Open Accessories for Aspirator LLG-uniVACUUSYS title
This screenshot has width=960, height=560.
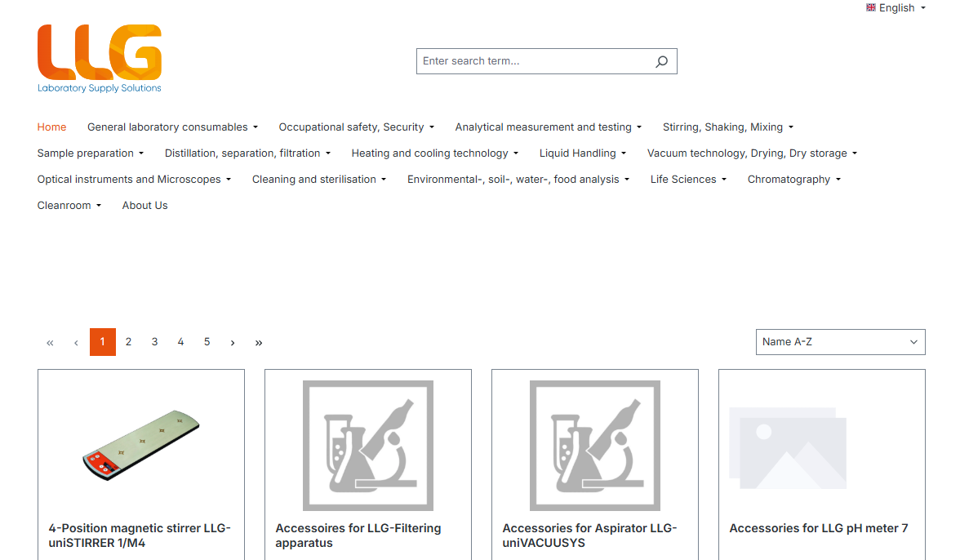(x=589, y=536)
